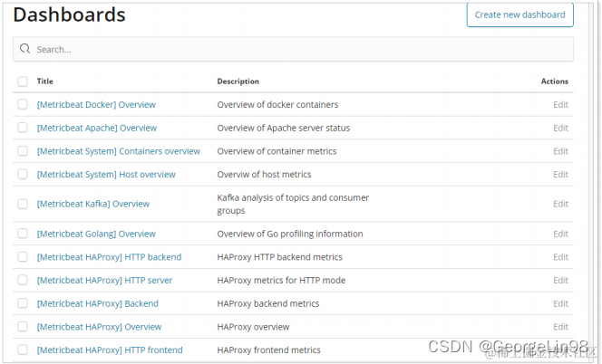Check the Metricbeat Docker Overview row
This screenshot has width=602, height=364.
tap(23, 104)
